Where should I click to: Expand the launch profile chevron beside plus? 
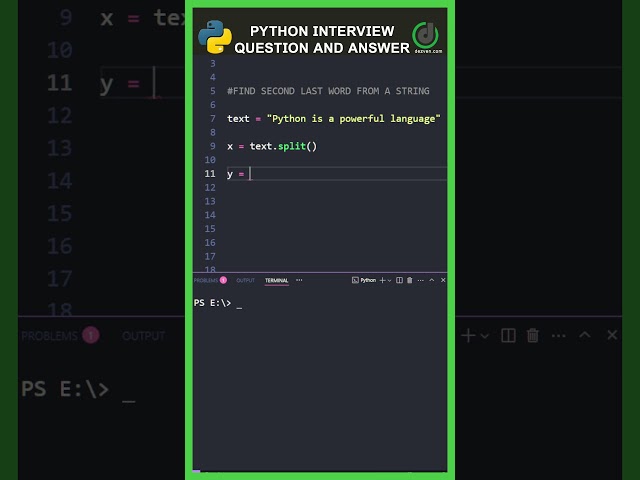coord(389,280)
